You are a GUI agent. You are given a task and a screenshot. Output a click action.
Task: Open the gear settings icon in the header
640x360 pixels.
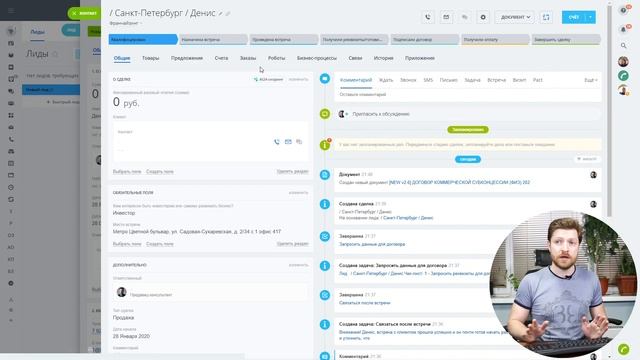pos(483,17)
